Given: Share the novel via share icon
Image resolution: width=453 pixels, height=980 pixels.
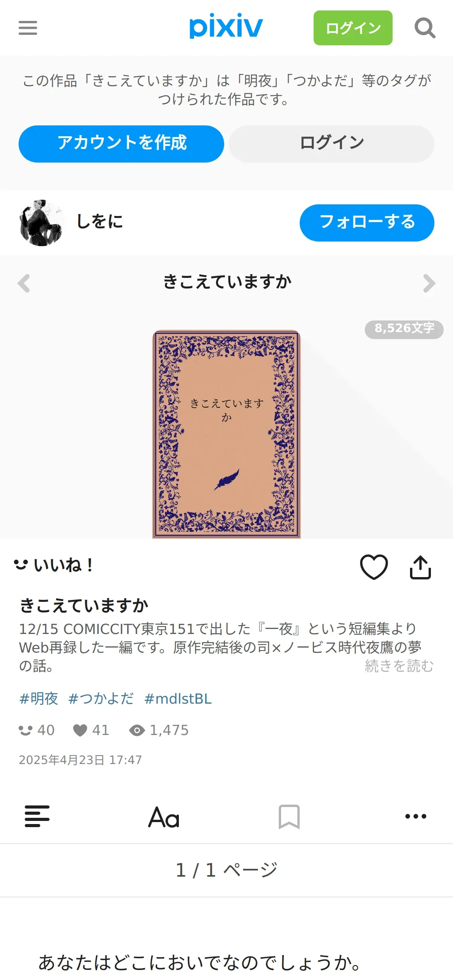Looking at the screenshot, I should (420, 567).
